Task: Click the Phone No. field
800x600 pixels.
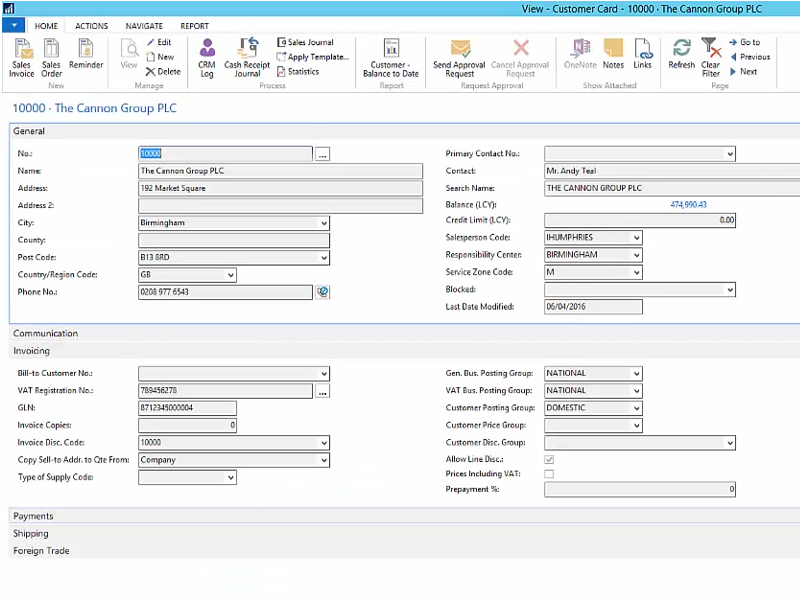Action: pyautogui.click(x=225, y=292)
